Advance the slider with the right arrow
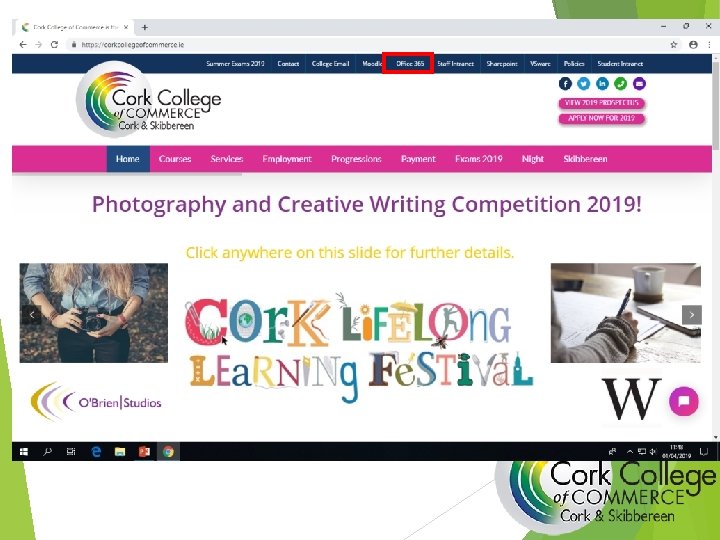720x540 pixels. pyautogui.click(x=692, y=315)
